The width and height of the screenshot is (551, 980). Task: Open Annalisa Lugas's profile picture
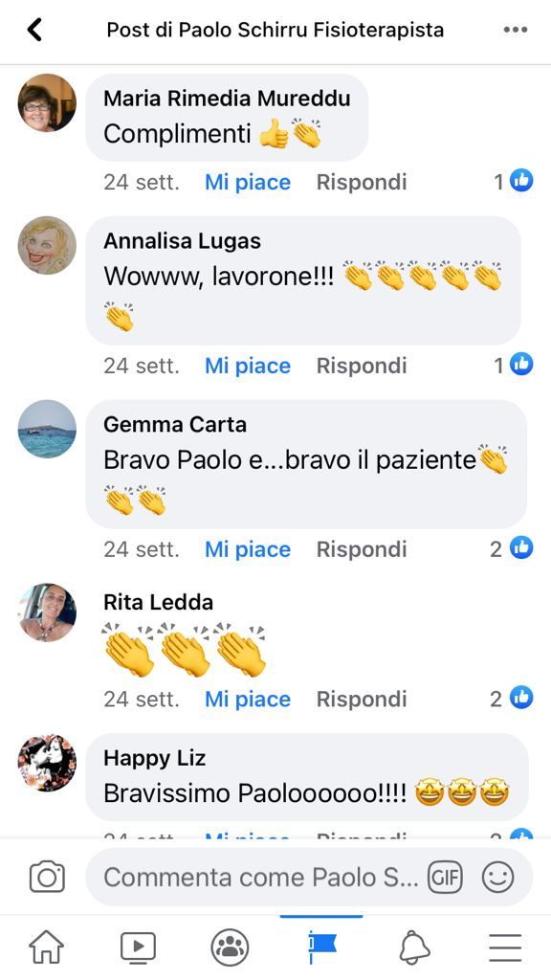47,246
